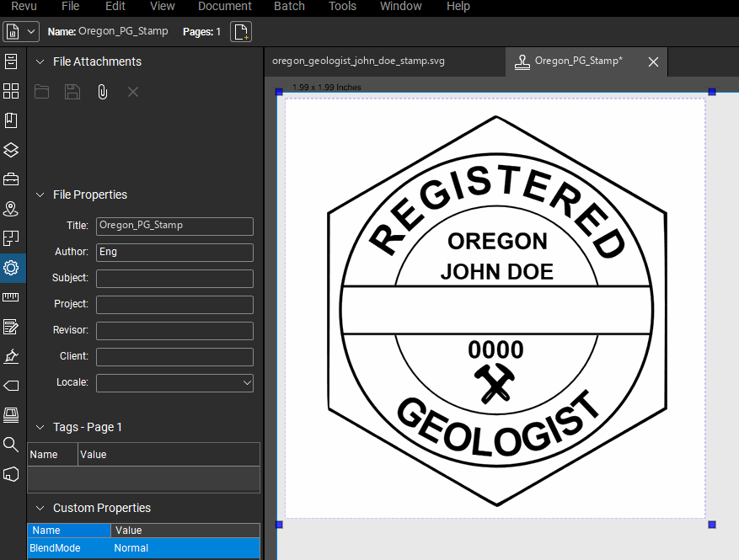
Task: Click the bottom-right blue resize handle
Action: tap(712, 525)
